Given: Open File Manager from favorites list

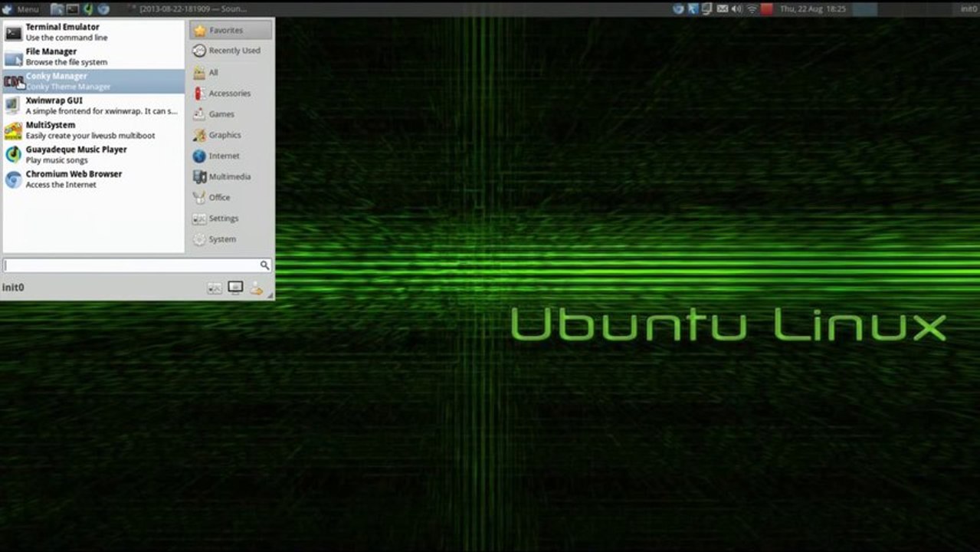Looking at the screenshot, I should (x=93, y=57).
